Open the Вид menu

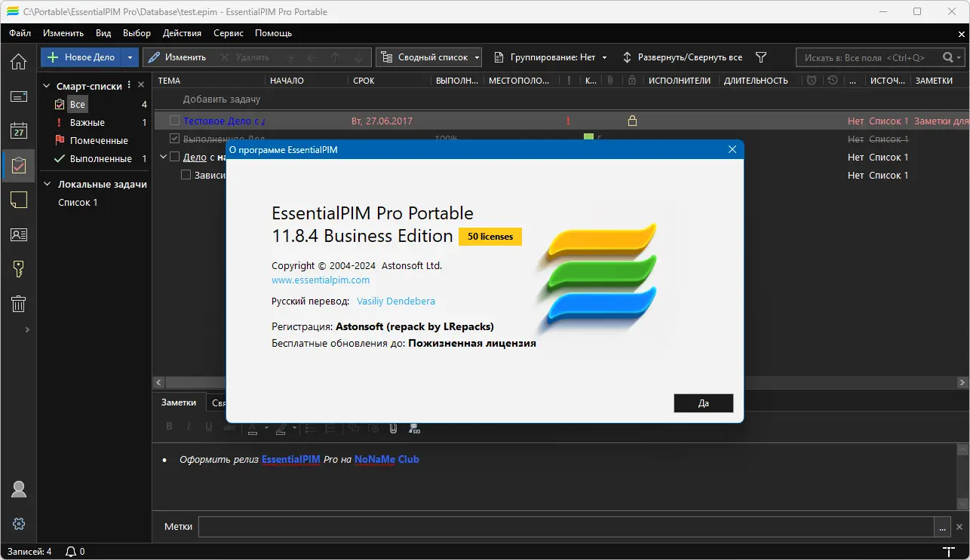103,33
